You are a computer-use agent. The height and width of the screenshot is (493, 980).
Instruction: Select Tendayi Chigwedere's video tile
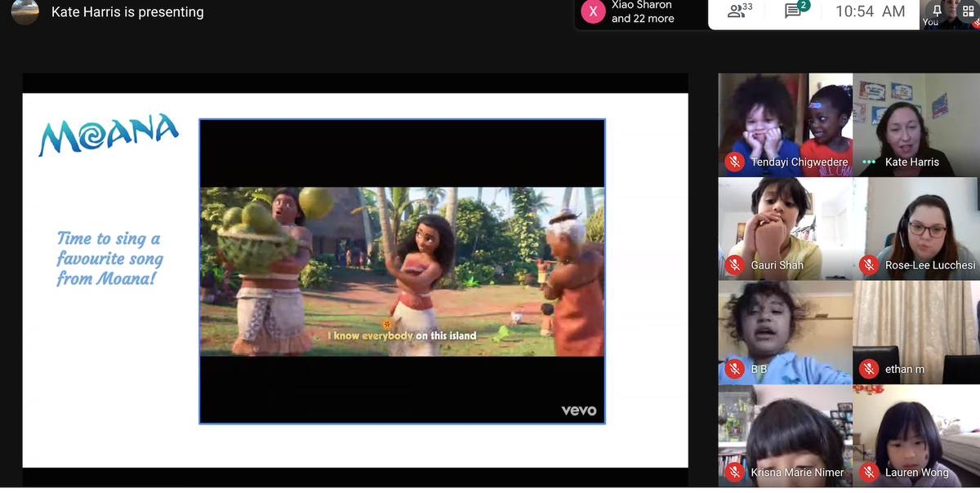coord(785,125)
